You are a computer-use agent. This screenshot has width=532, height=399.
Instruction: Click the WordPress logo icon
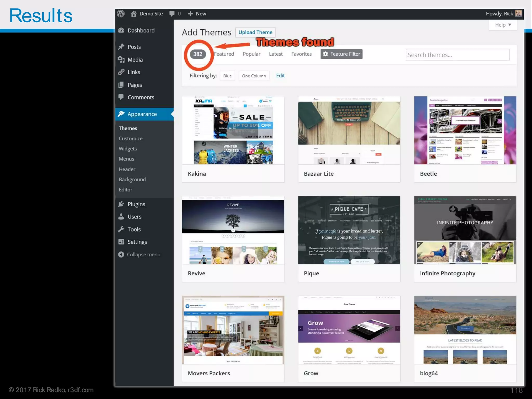tap(121, 14)
